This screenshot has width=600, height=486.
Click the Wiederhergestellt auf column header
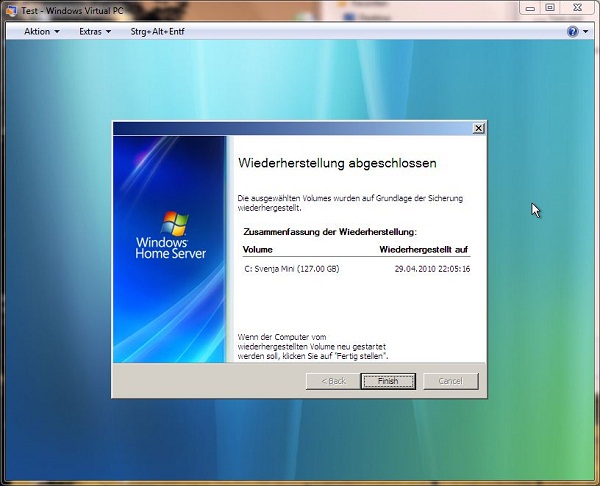(424, 250)
